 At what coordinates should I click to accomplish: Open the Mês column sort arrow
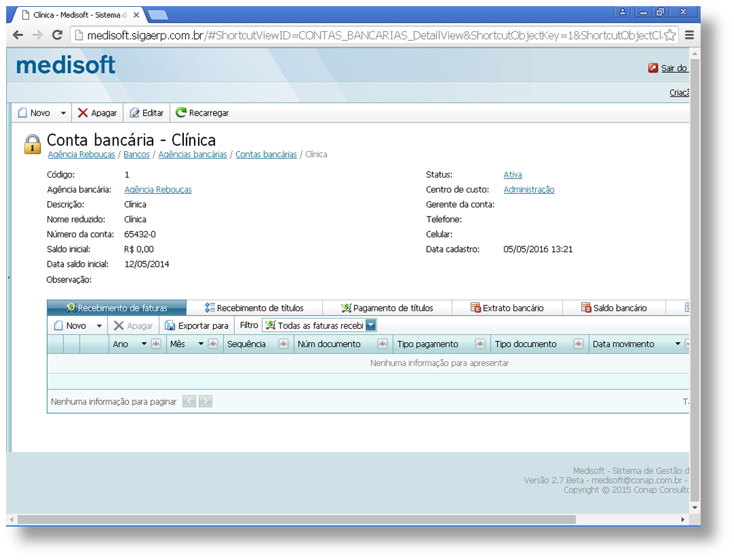click(201, 344)
